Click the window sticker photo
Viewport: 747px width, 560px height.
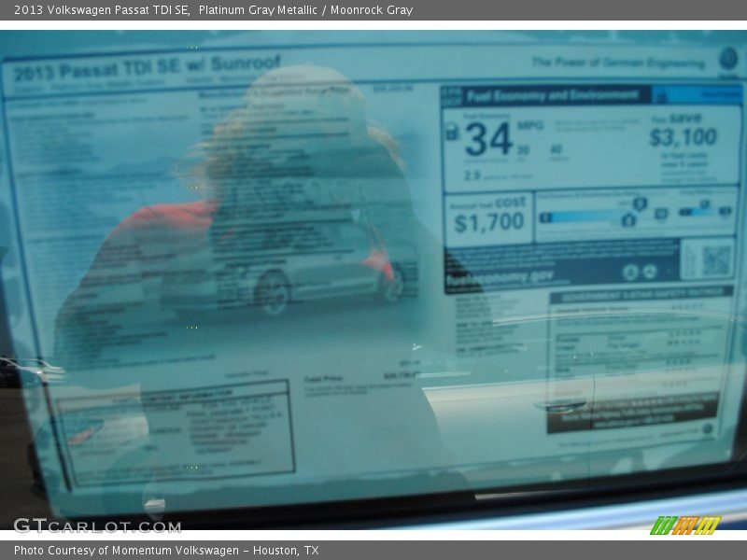point(373,280)
